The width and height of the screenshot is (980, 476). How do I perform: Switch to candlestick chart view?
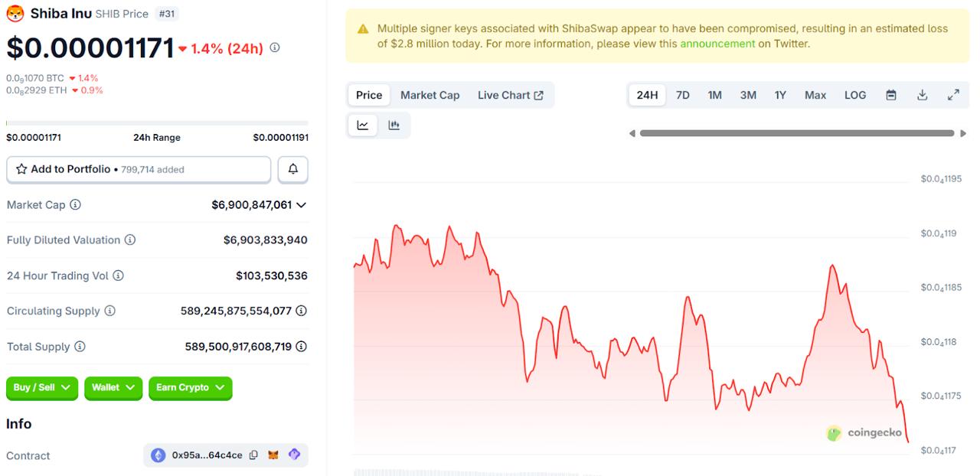[394, 126]
